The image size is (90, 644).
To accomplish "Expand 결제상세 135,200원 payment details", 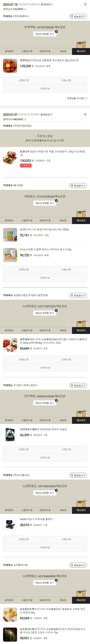I will coord(14,9).
